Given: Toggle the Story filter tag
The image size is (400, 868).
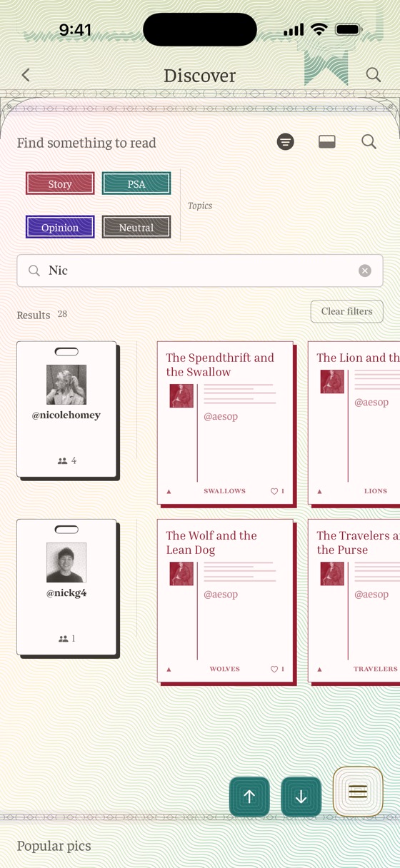Looking at the screenshot, I should tap(60, 184).
